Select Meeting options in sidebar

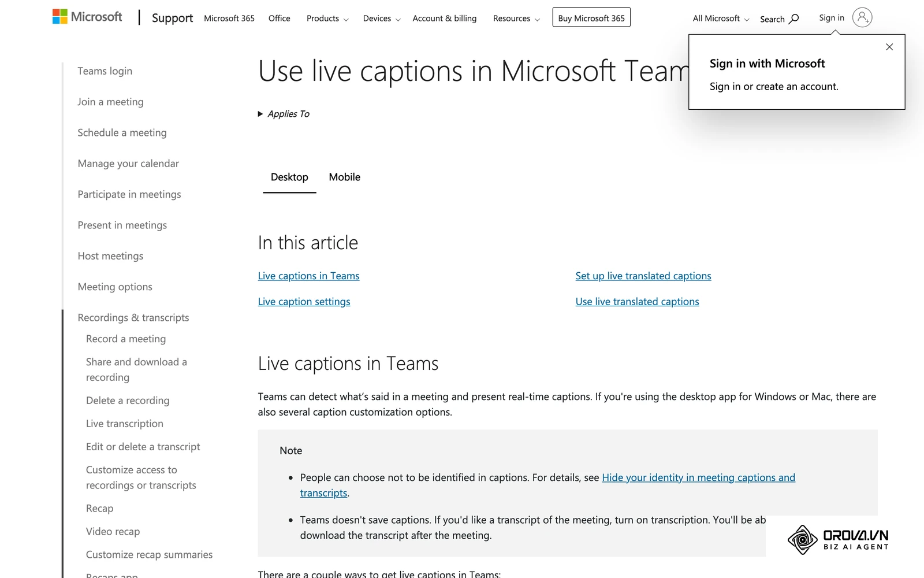coord(115,287)
